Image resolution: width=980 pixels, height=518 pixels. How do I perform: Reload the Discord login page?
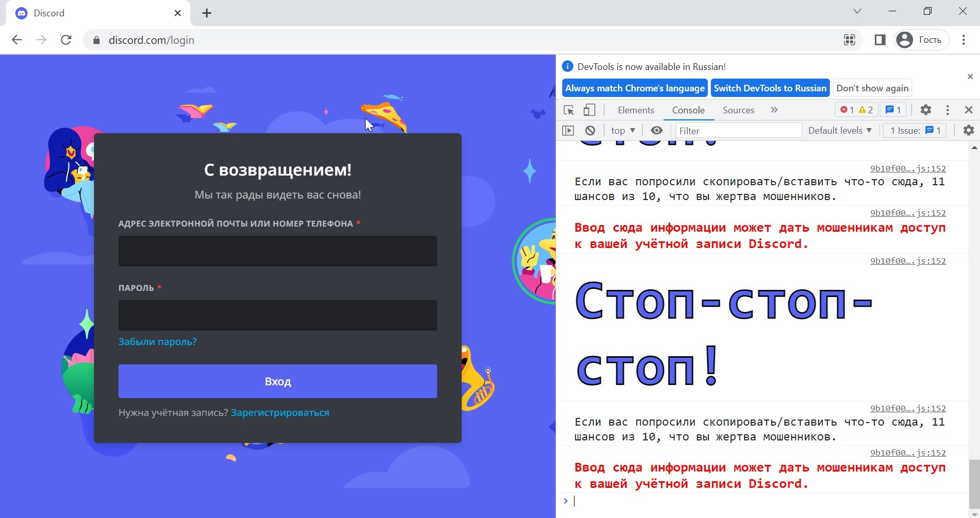(66, 40)
